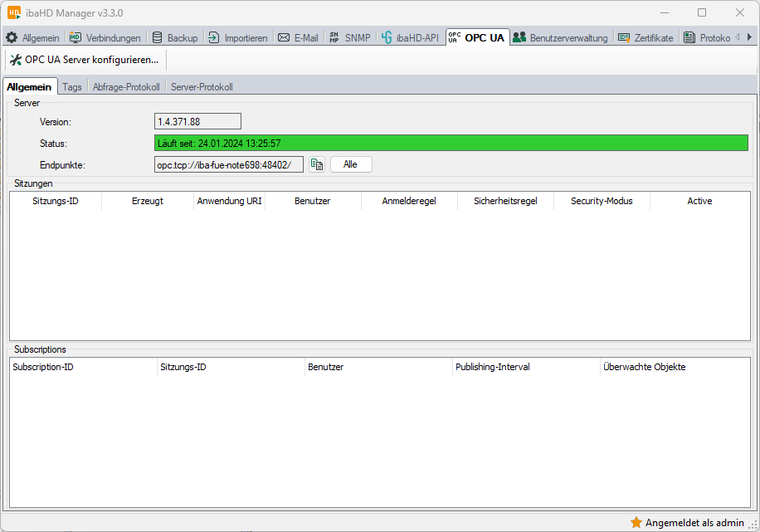Screen dimensions: 760x532
Task: Click the database icon of Backup
Action: click(x=157, y=37)
